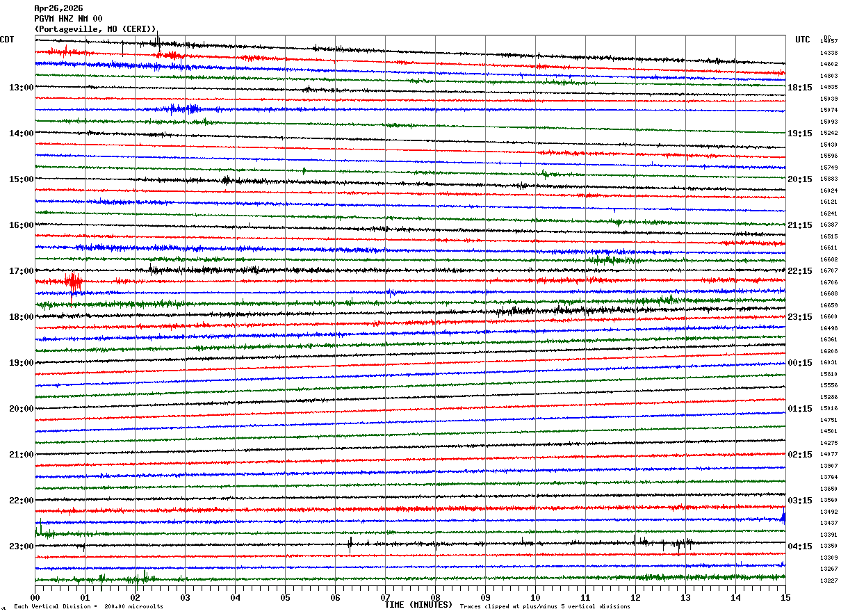Click the 03 minute tick label
This screenshot has width=841, height=616.
pyautogui.click(x=185, y=597)
